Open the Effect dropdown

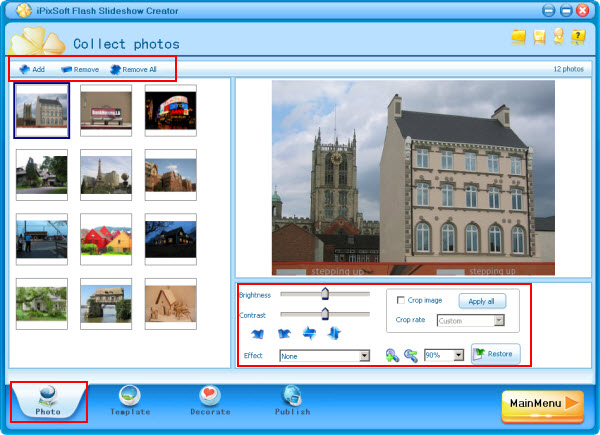coord(364,355)
